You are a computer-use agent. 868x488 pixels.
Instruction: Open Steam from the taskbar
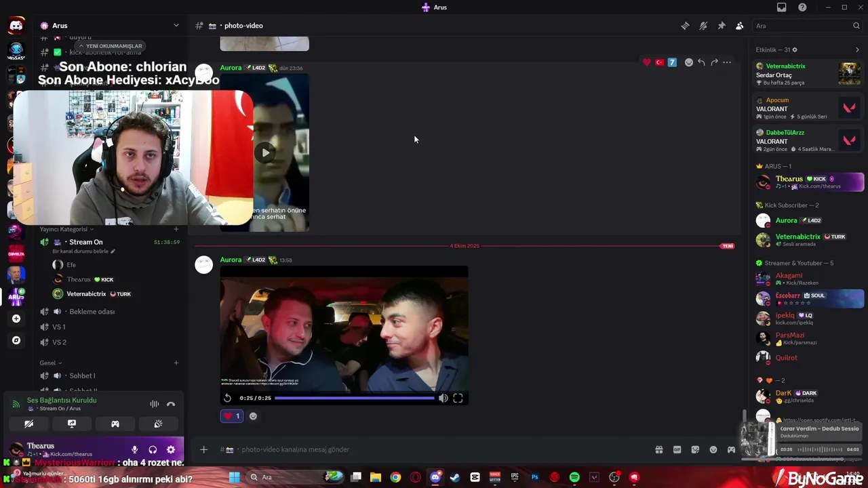click(x=455, y=477)
